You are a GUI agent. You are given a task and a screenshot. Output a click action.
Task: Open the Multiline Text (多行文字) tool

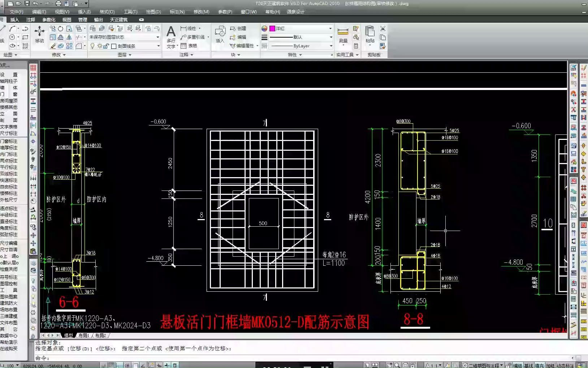[171, 34]
